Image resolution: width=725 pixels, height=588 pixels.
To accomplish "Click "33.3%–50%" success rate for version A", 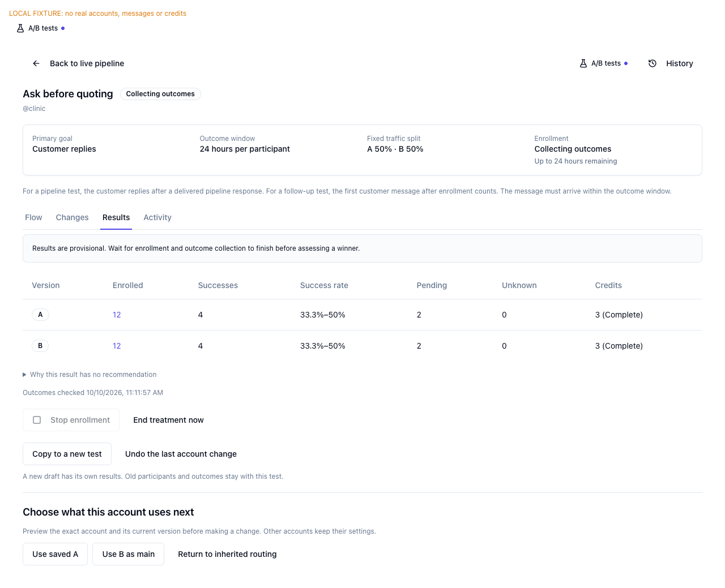I will tap(323, 315).
